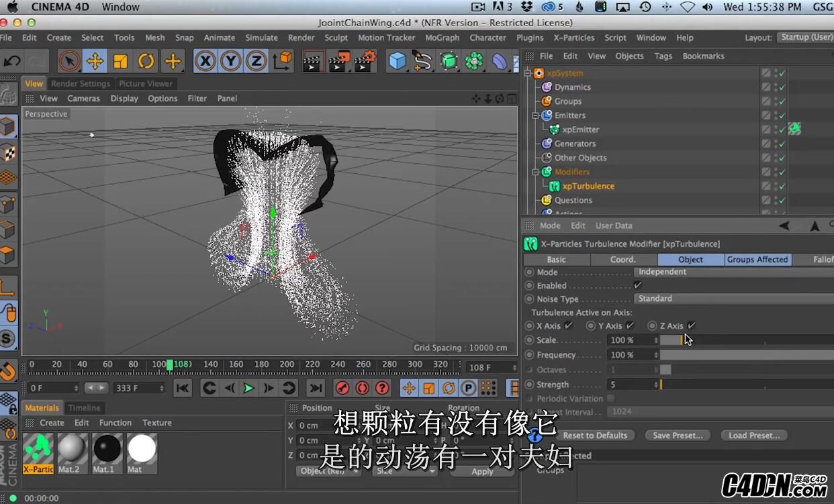Viewport: 834px width, 504px height.
Task: Select the xpSystem root object
Action: (x=565, y=72)
